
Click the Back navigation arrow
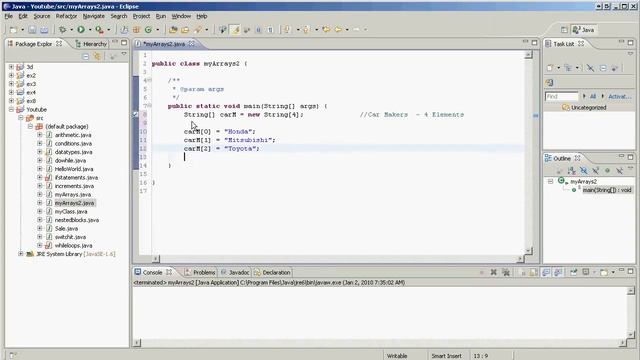338,30
